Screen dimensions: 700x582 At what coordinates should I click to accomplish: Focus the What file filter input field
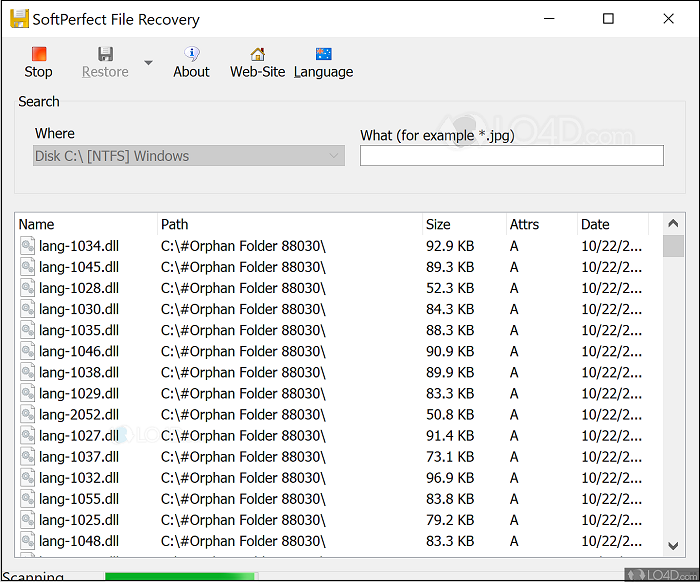(x=512, y=156)
